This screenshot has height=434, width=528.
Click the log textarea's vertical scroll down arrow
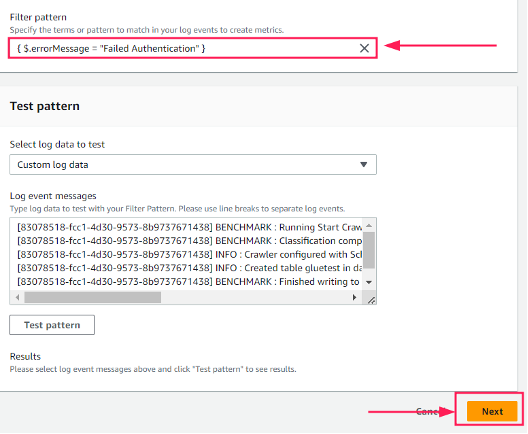[369, 282]
